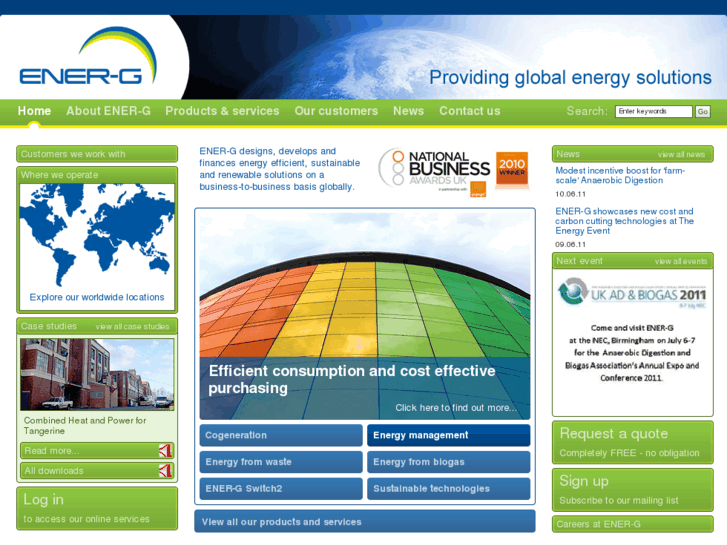Click National Business Awards logo

[434, 172]
